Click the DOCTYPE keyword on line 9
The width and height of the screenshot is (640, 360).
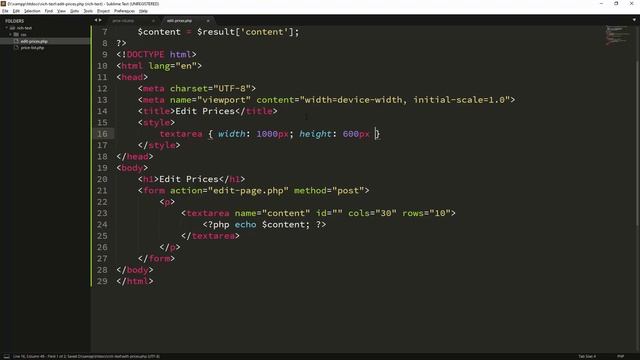point(146,55)
